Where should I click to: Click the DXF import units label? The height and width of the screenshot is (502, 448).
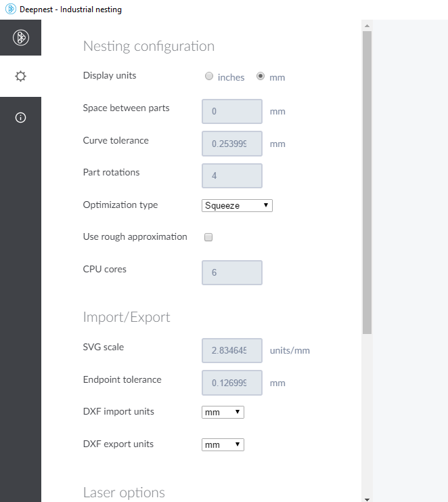(x=118, y=411)
